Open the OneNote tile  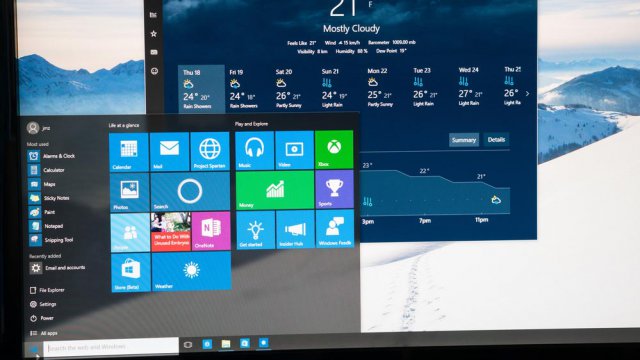click(x=211, y=231)
